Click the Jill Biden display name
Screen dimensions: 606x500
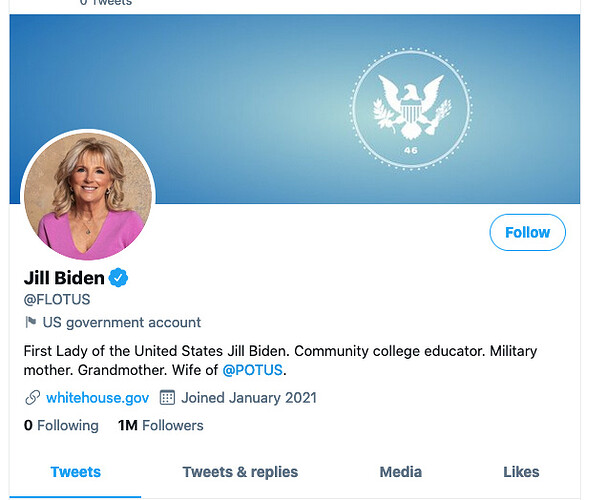(64, 277)
